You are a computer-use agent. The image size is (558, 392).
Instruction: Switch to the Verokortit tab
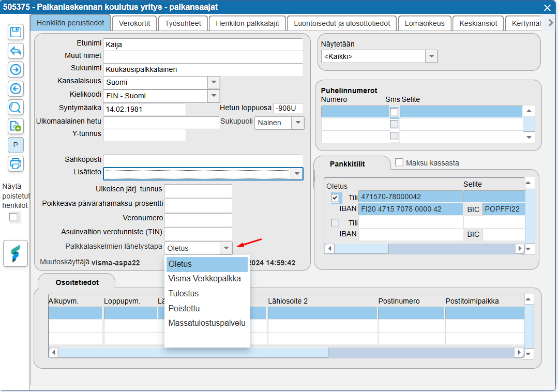click(x=134, y=23)
